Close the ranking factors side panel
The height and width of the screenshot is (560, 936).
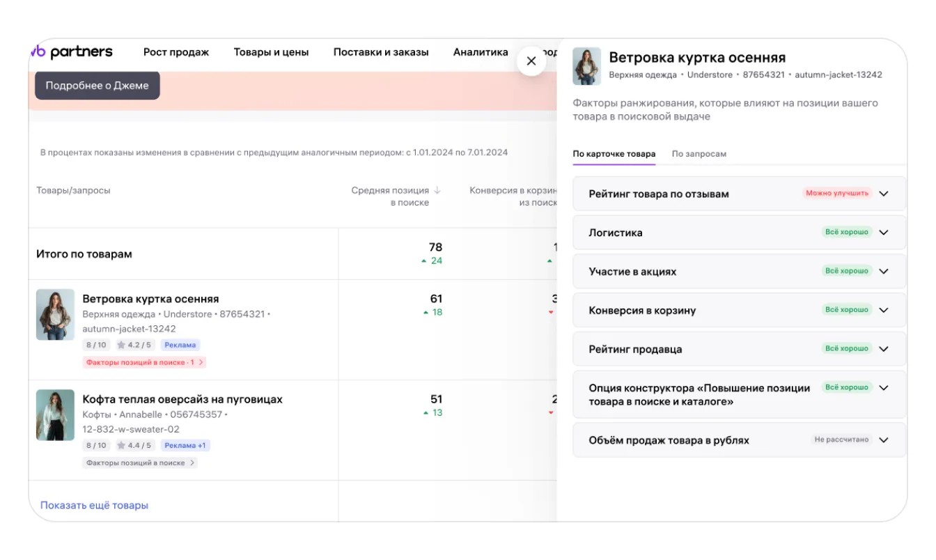531,61
